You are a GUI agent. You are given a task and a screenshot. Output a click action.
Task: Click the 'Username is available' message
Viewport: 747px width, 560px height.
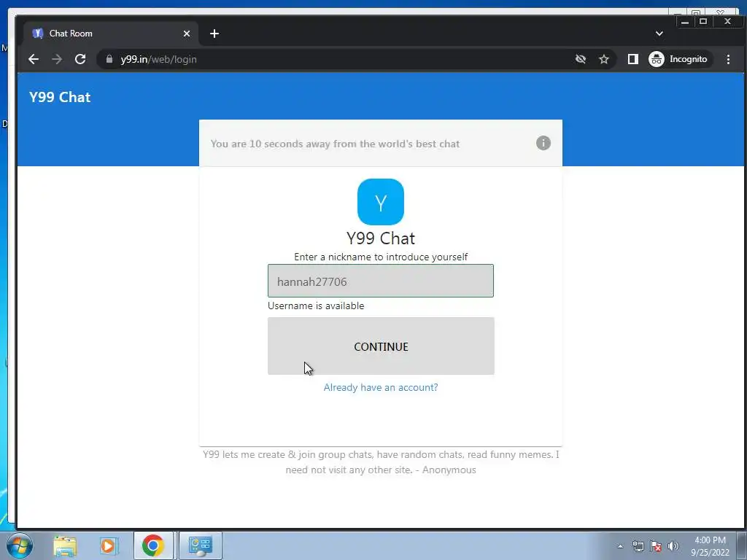tap(316, 306)
